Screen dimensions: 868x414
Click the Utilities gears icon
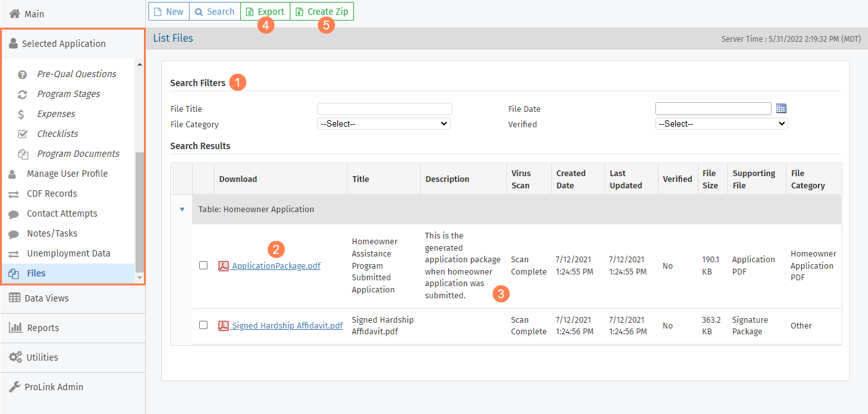(15, 357)
